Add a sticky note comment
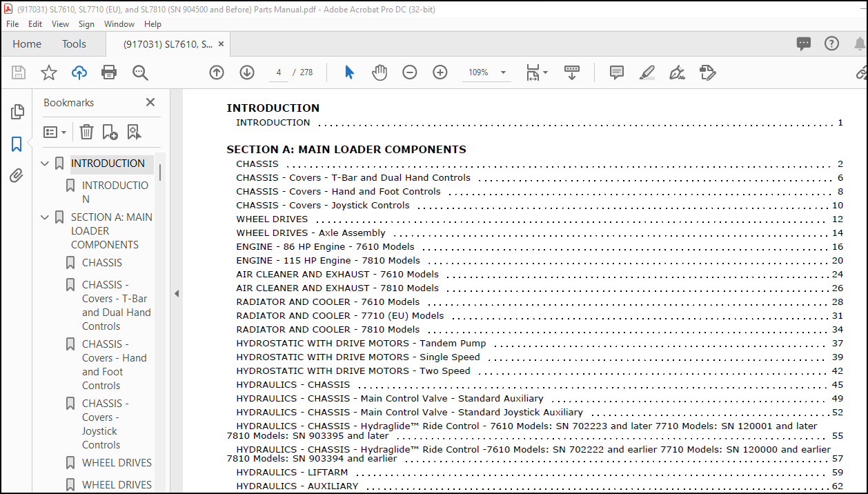 coord(617,72)
